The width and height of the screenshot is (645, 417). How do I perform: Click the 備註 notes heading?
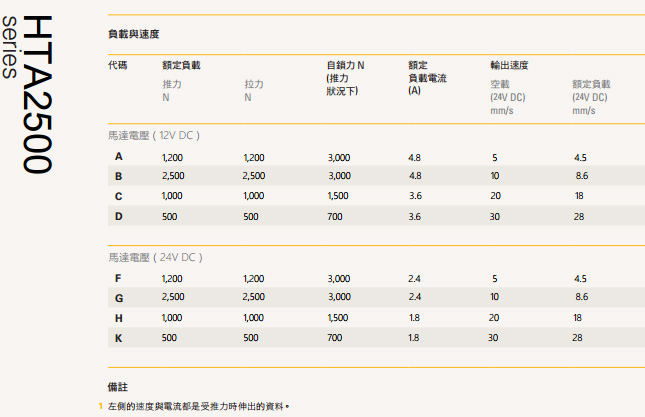point(118,387)
